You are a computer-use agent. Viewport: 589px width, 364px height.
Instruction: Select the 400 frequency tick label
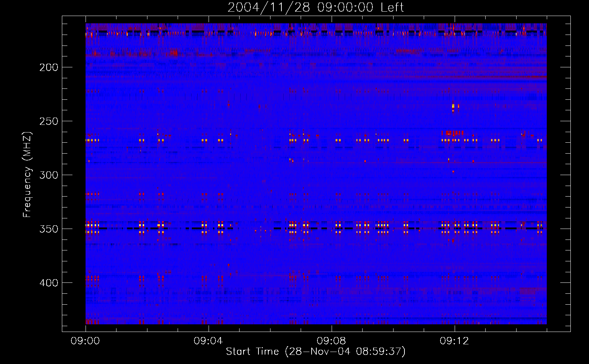[49, 283]
